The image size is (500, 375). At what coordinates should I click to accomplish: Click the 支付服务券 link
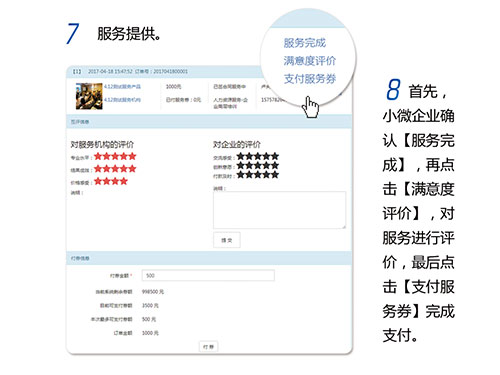coord(310,79)
